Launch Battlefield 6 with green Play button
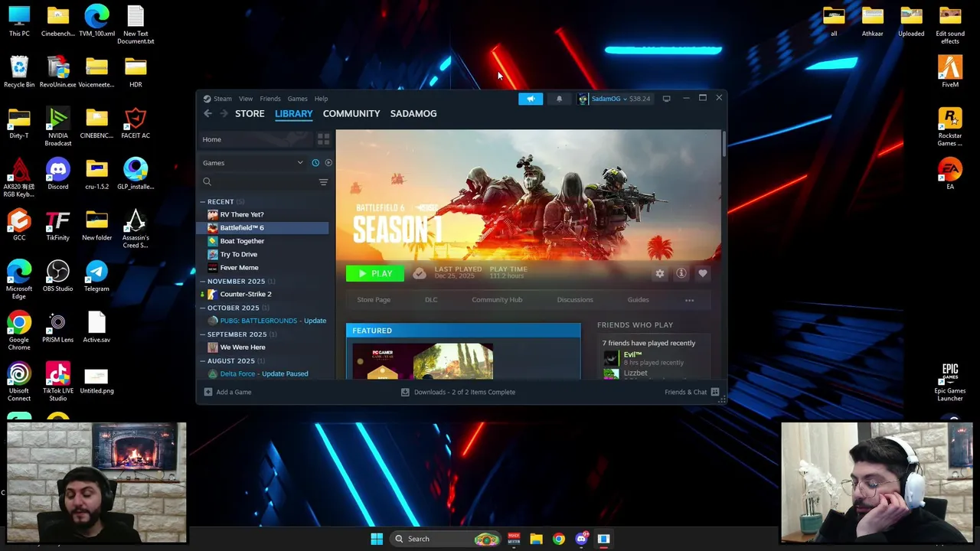980x551 pixels. pyautogui.click(x=374, y=273)
